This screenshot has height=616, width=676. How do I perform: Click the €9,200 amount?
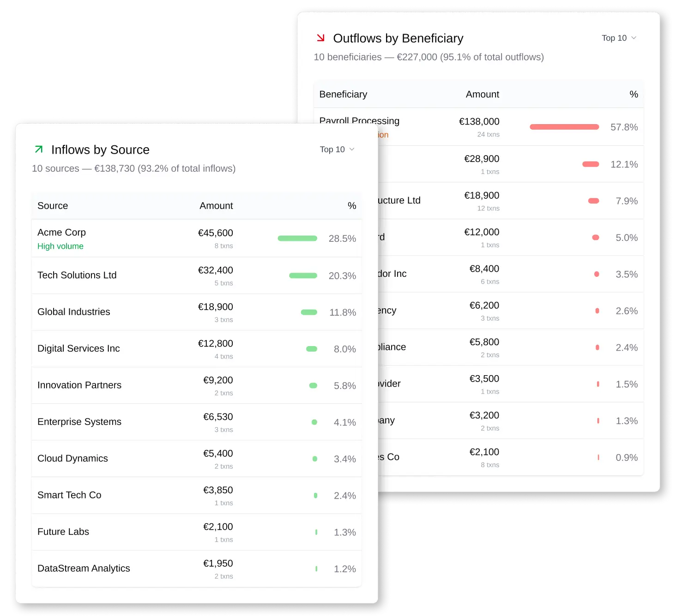pyautogui.click(x=218, y=380)
